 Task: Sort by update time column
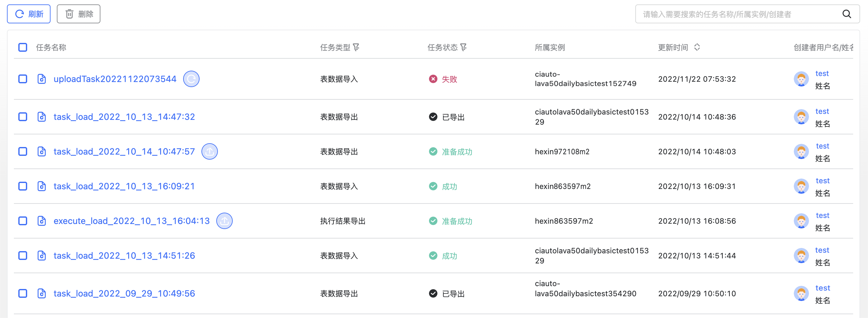[697, 47]
